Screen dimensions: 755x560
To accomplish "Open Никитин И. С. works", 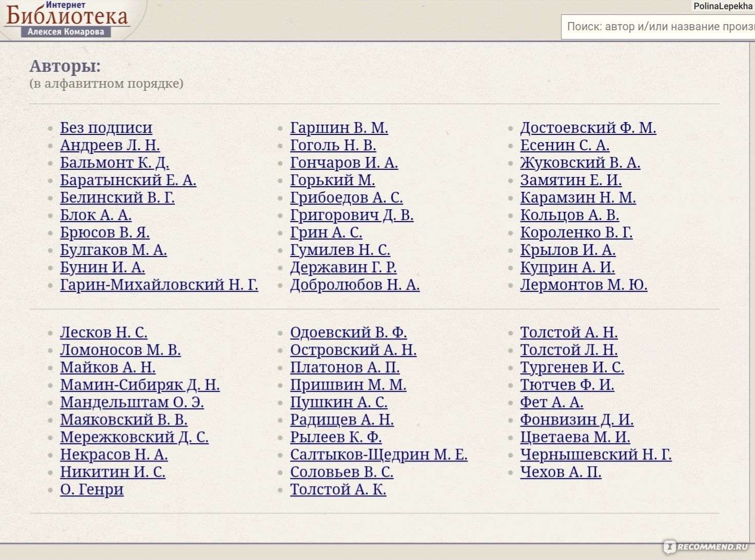I will point(113,472).
